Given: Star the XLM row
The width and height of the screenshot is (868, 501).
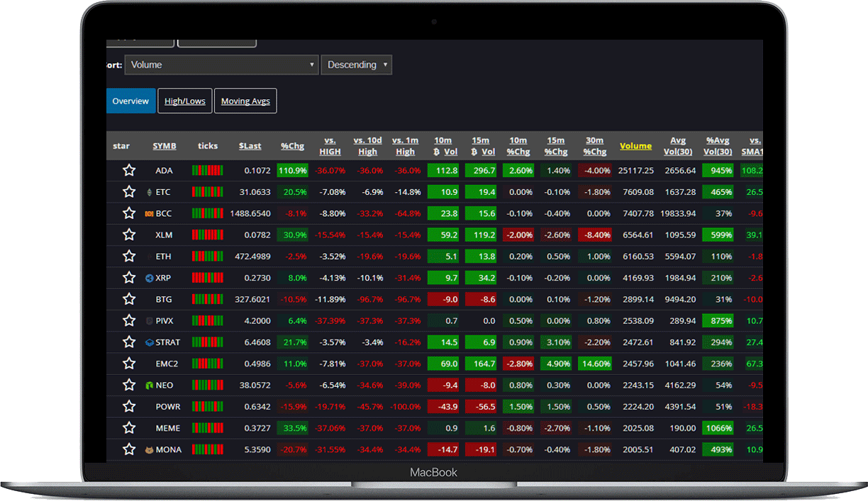Looking at the screenshot, I should (x=129, y=235).
